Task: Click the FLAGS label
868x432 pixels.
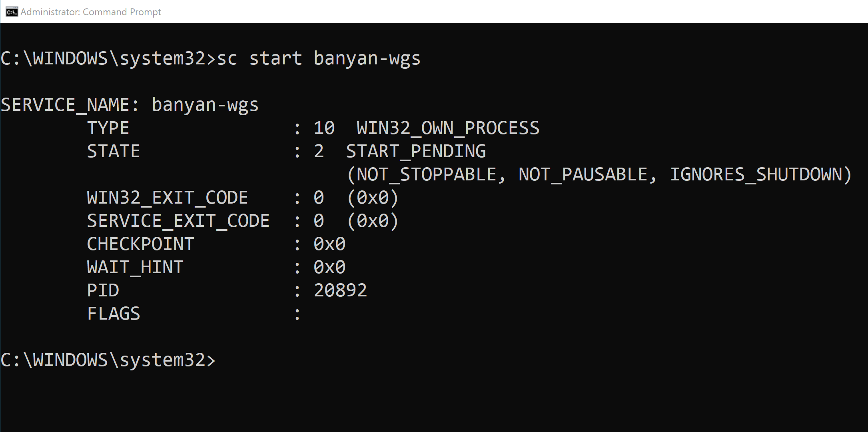Action: [114, 314]
